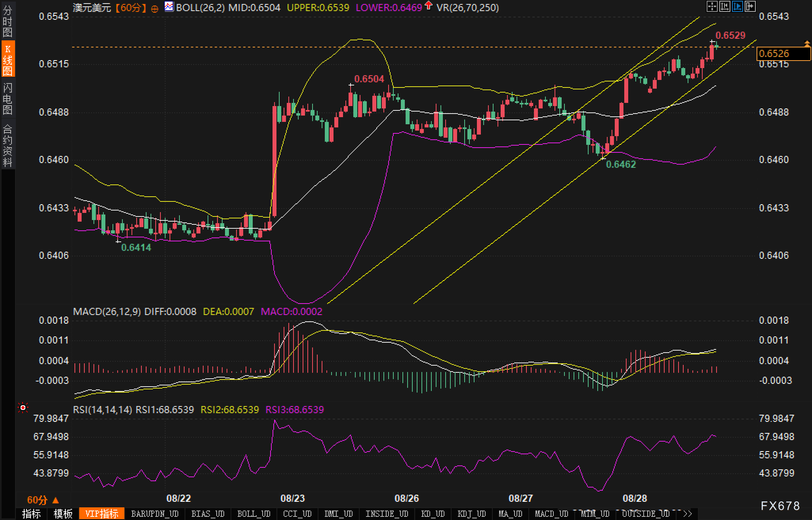Select the K线图 sidebar tab
The image size is (812, 520).
[8, 59]
